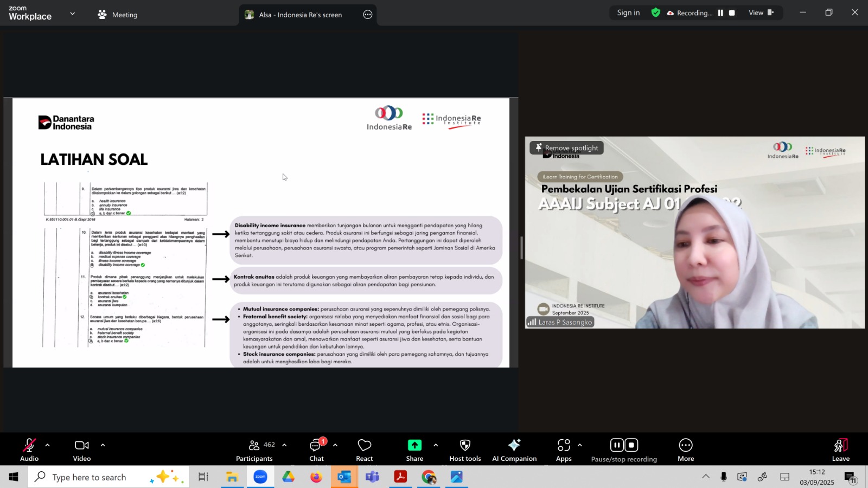Open the AI Companion panel

tap(514, 450)
